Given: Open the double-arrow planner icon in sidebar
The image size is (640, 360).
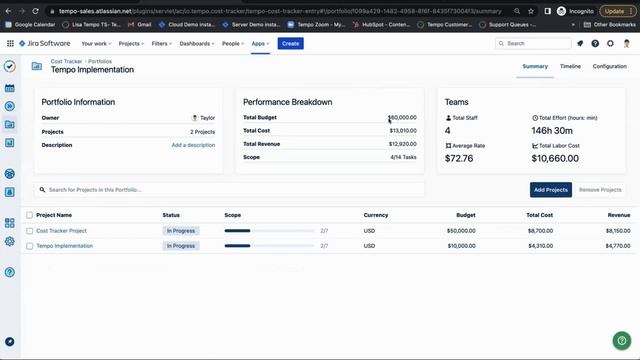Looking at the screenshot, I should tap(10, 106).
